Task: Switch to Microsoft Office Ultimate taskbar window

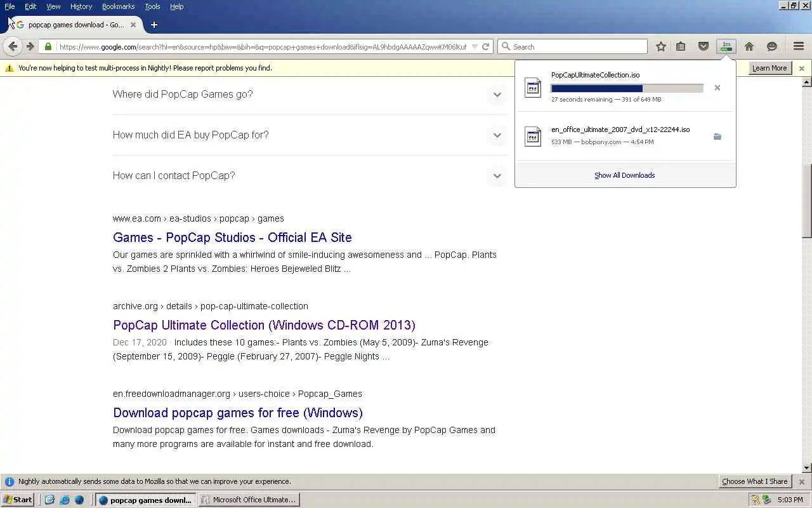Action: tap(249, 500)
